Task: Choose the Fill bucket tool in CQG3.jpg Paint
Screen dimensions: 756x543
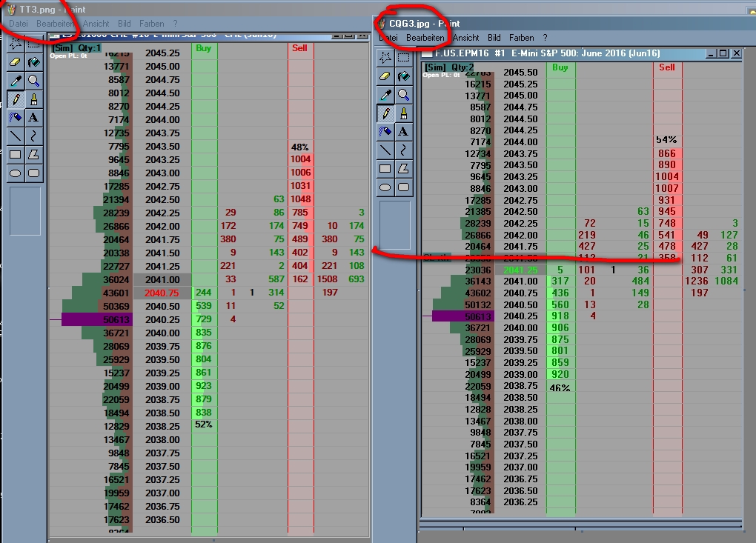Action: (x=403, y=76)
